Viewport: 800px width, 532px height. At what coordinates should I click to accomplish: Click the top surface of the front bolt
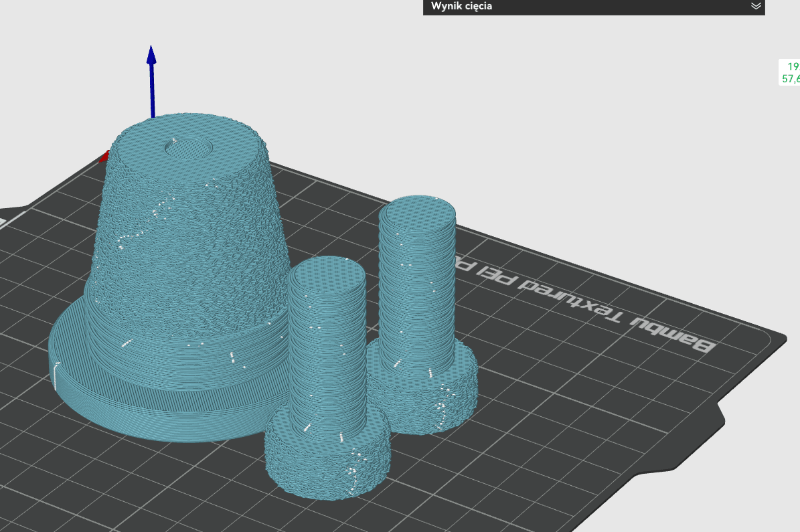[327, 274]
